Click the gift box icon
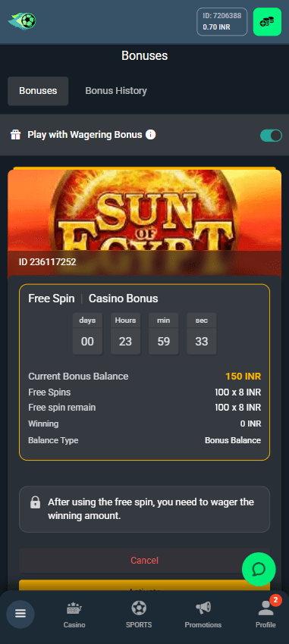The height and width of the screenshot is (644, 289). click(x=16, y=135)
